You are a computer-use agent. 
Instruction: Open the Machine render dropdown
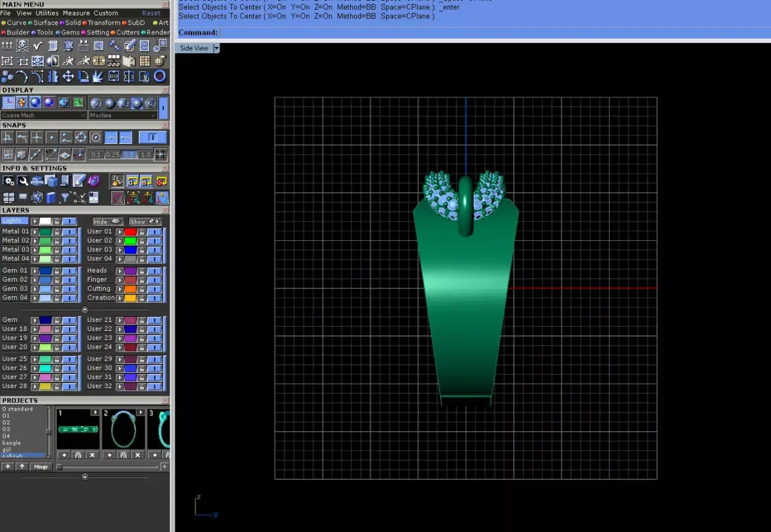[x=123, y=115]
